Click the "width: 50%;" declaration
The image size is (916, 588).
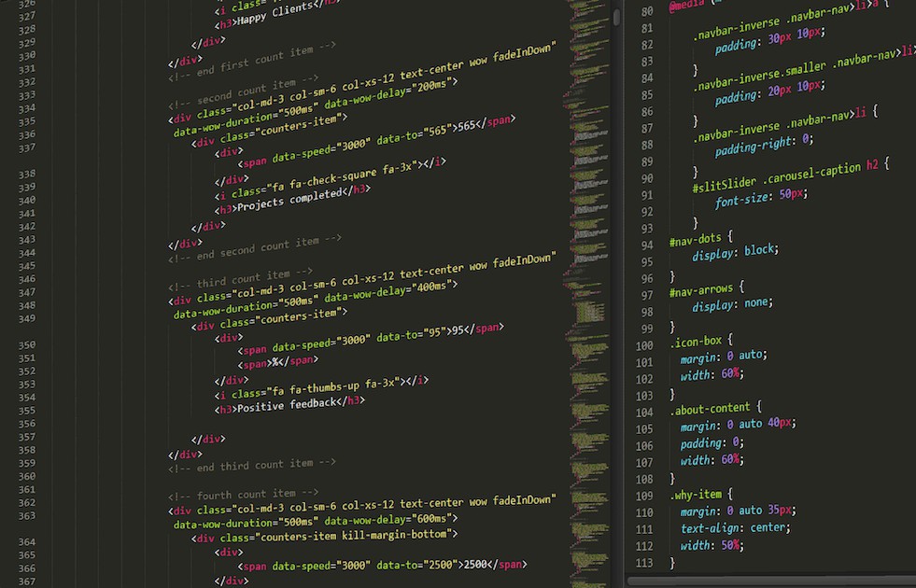pyautogui.click(x=712, y=545)
